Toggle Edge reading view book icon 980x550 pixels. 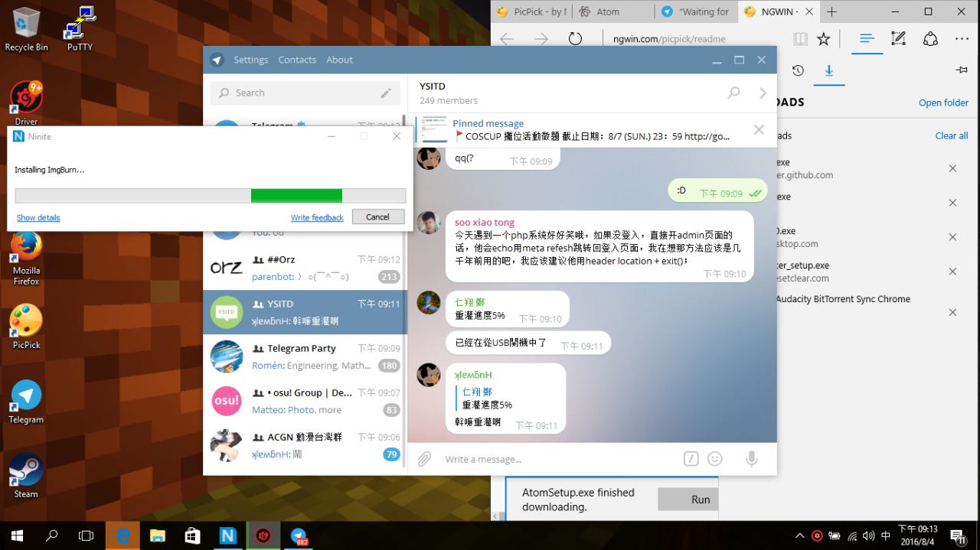coord(800,38)
